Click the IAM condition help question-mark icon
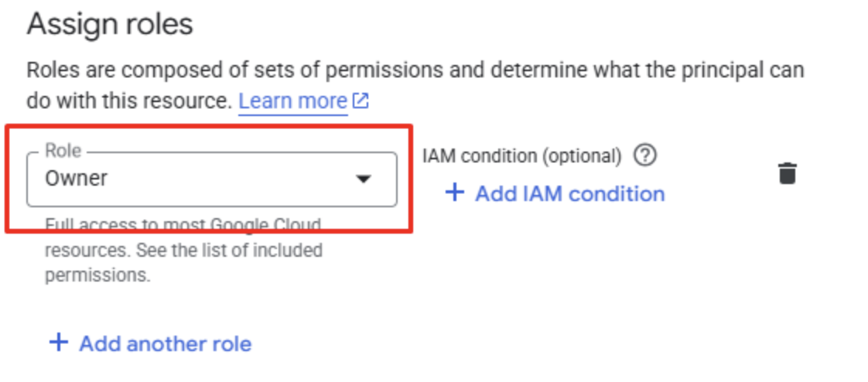Screen dimensions: 868x382 point(645,155)
